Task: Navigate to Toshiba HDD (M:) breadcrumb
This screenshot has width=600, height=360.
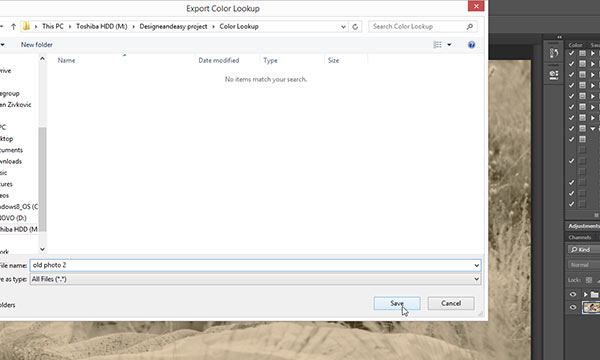Action: 102,26
